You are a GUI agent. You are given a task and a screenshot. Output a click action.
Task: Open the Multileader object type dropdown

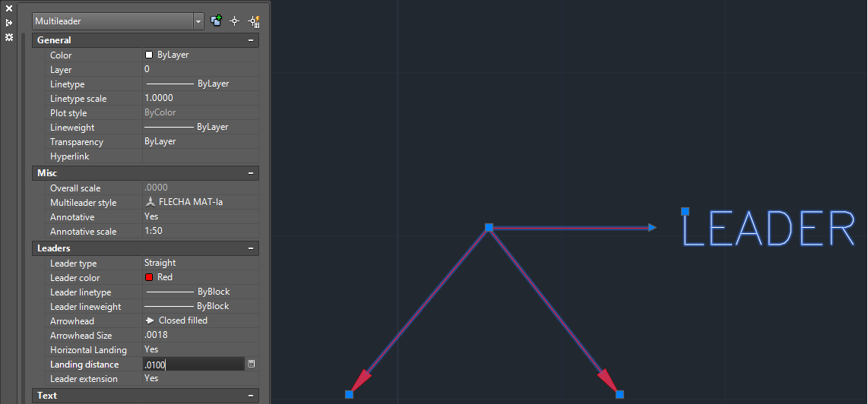coord(198,21)
